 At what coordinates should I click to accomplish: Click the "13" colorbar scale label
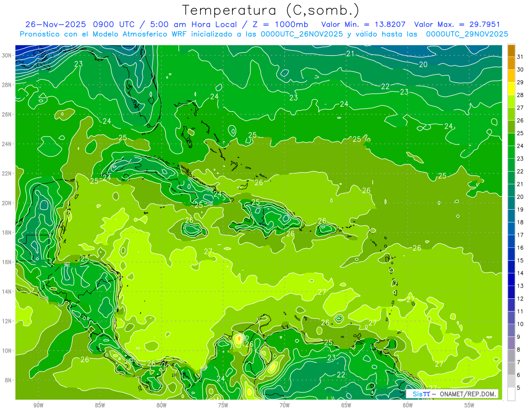[520, 286]
